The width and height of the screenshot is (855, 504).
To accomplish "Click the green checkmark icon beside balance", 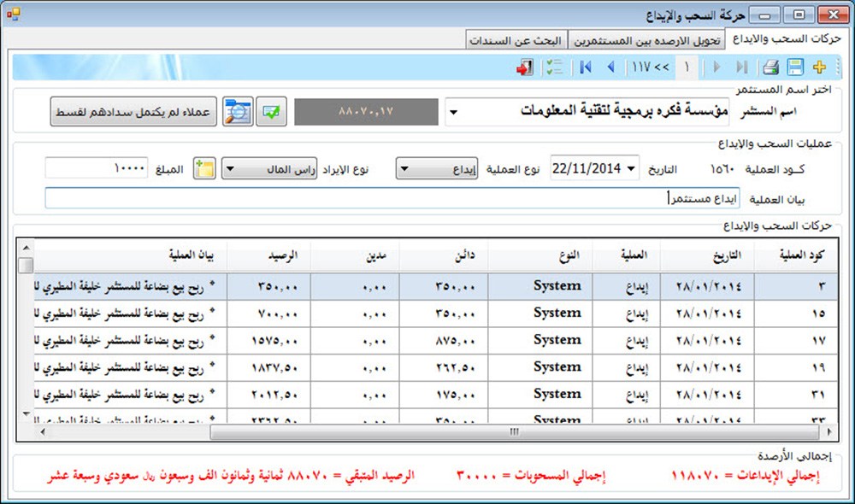I will pyautogui.click(x=272, y=113).
